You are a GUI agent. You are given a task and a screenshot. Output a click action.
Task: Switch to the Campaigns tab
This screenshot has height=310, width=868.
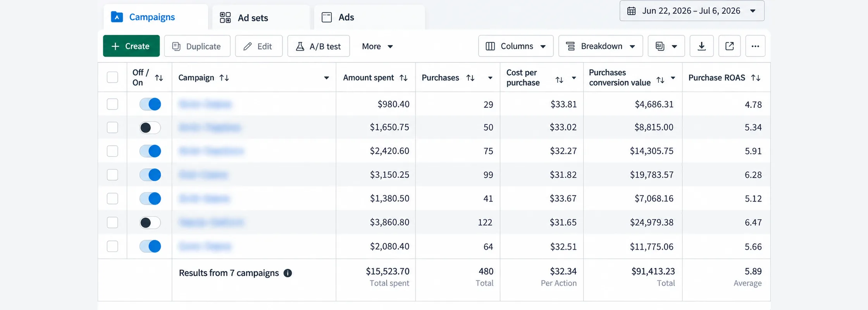click(155, 17)
